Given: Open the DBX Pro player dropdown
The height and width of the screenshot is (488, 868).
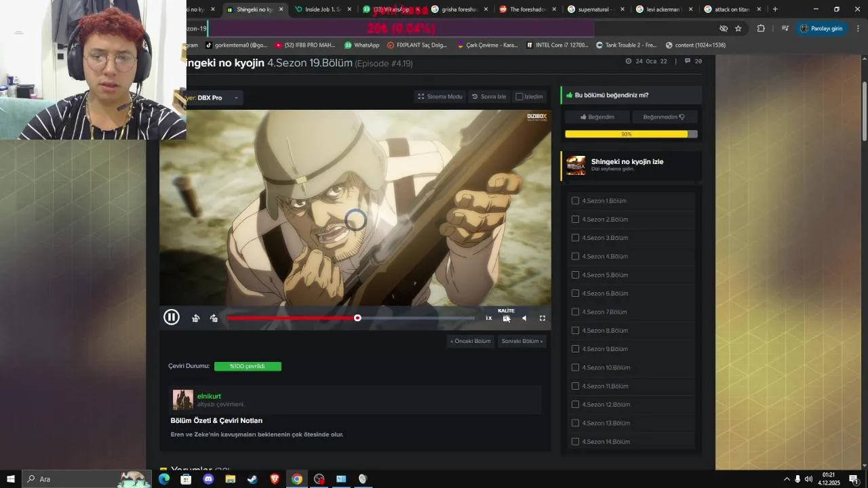Looking at the screenshot, I should (x=213, y=98).
